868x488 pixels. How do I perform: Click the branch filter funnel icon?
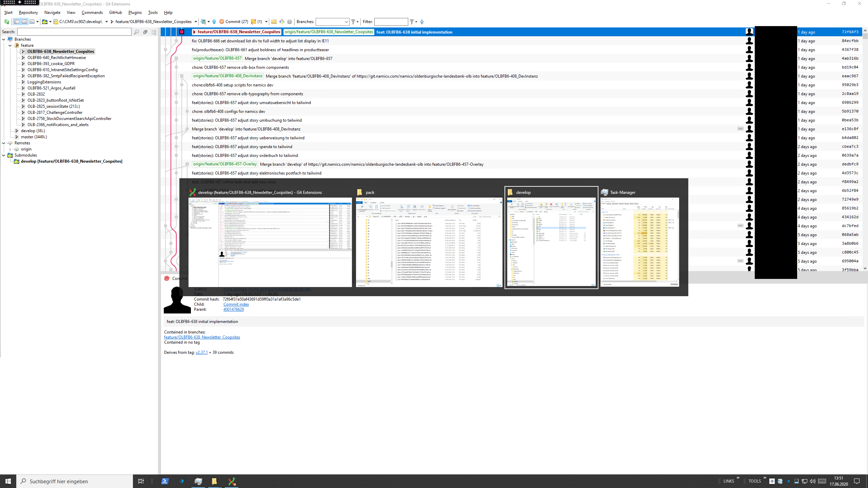coord(353,22)
